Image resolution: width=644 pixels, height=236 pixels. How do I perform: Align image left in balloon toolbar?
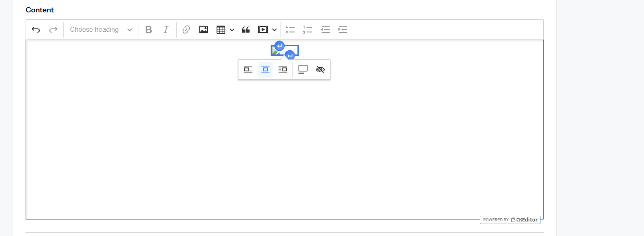pyautogui.click(x=248, y=70)
